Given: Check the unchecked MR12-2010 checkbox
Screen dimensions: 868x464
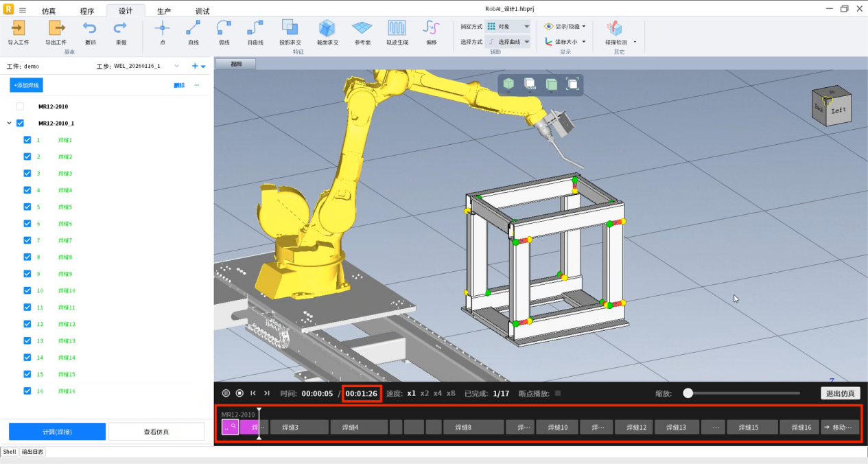Looking at the screenshot, I should click(x=20, y=106).
